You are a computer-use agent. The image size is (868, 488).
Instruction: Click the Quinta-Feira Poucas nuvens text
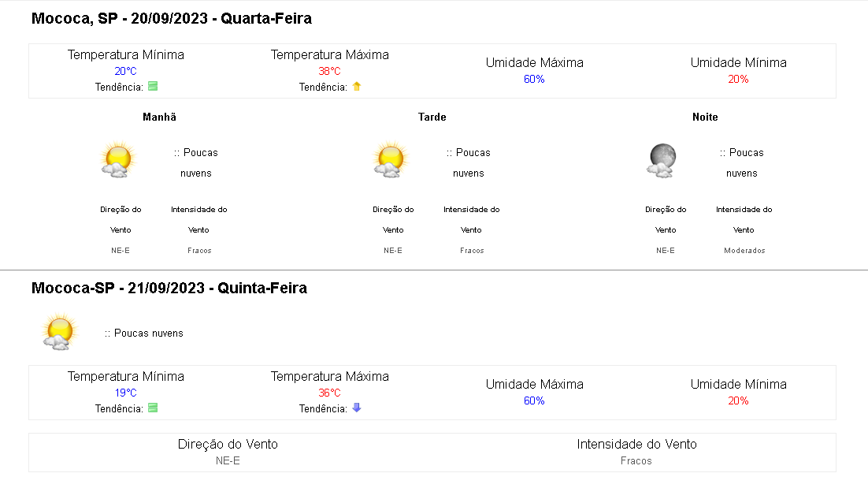[x=144, y=333]
